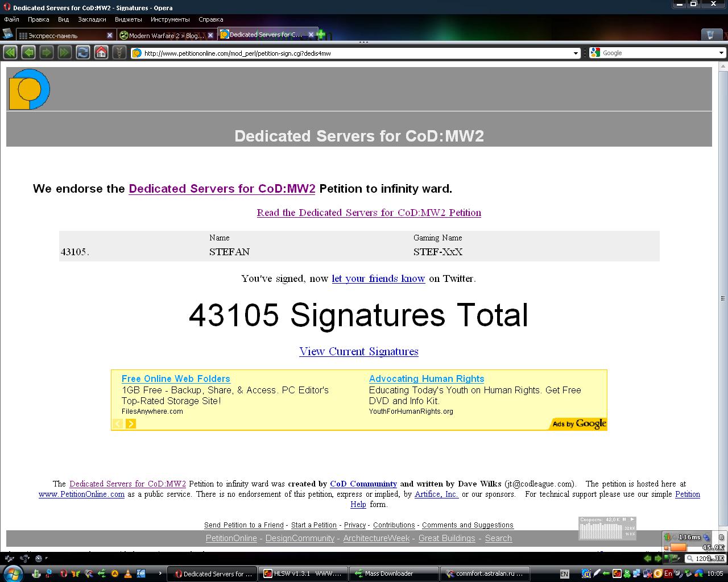Open the Справка menu
Image resolution: width=728 pixels, height=582 pixels.
[210, 19]
